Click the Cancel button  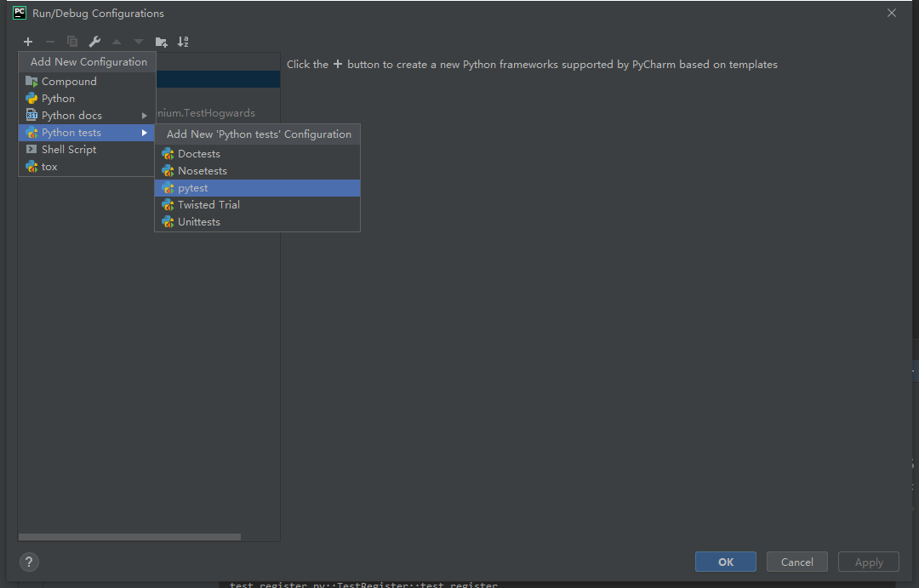pyautogui.click(x=797, y=562)
